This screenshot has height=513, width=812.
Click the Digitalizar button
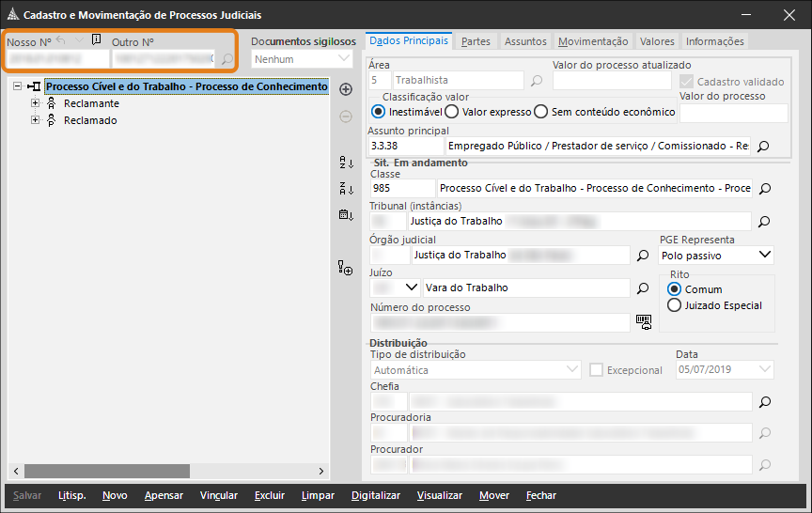coord(375,495)
